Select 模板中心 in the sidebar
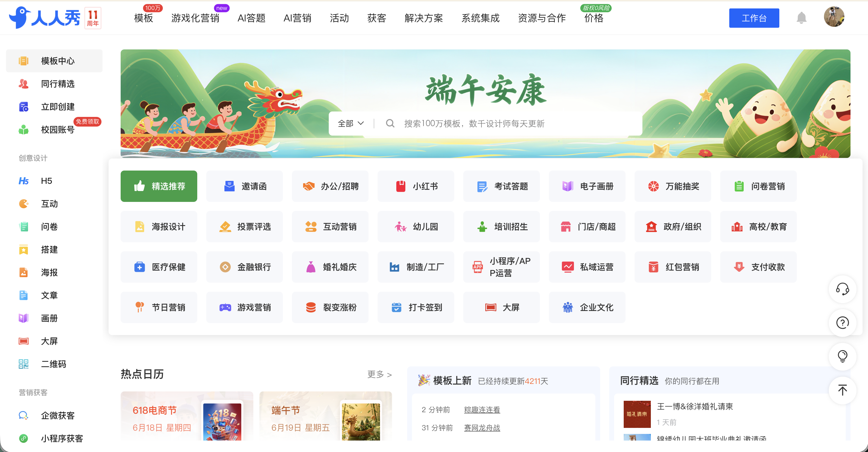 click(x=54, y=61)
